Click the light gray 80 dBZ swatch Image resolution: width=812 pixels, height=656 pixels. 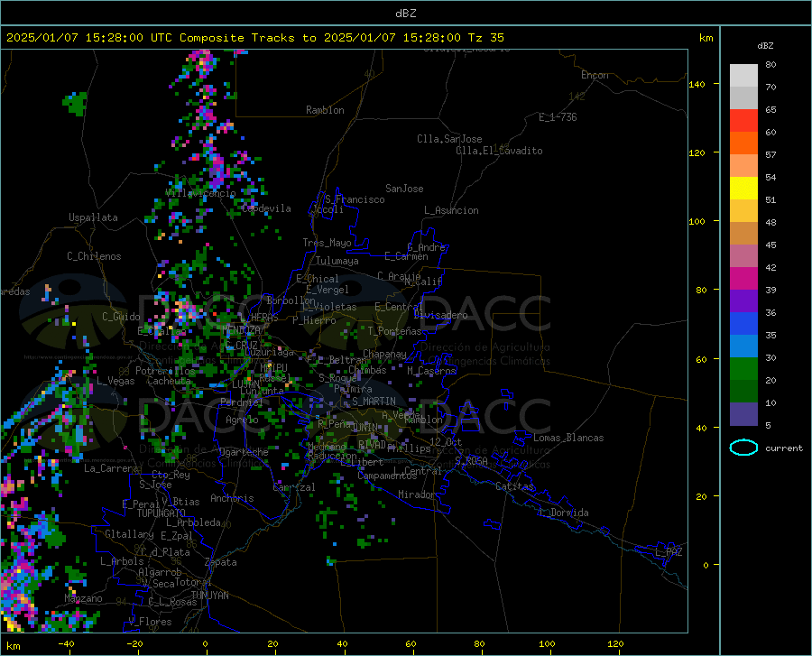pyautogui.click(x=743, y=76)
